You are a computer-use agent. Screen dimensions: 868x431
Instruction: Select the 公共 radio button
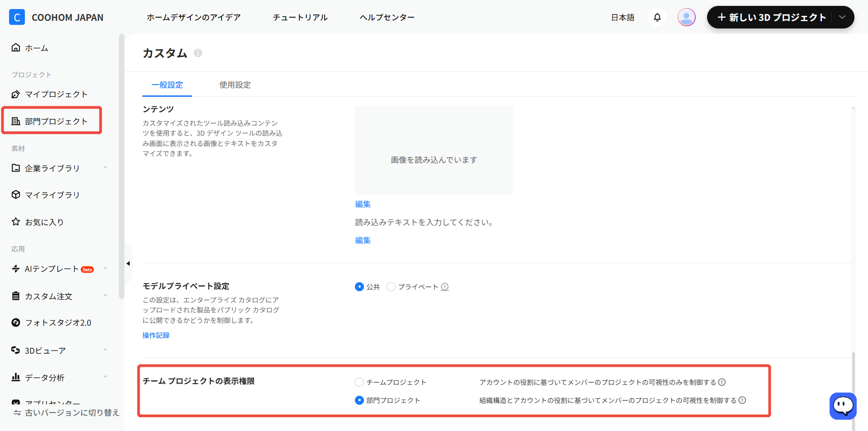pos(359,287)
